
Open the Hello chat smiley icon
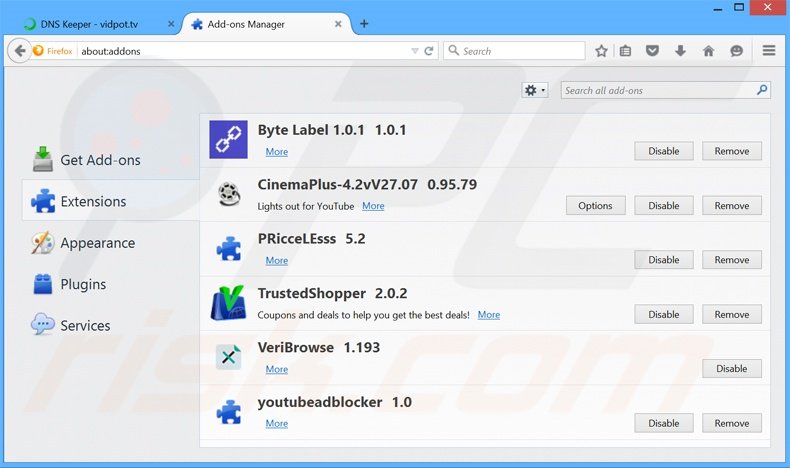click(736, 51)
